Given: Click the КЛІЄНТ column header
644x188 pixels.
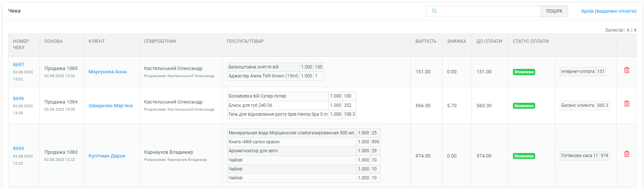Looking at the screenshot, I should point(97,41).
